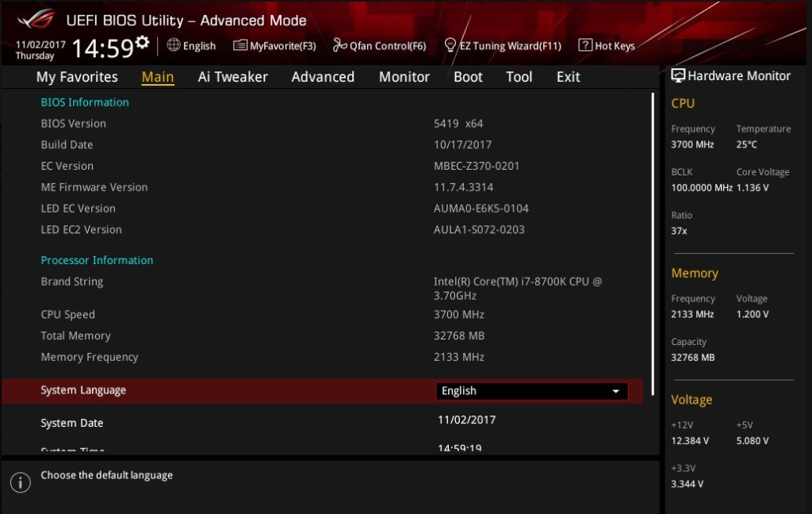Image resolution: width=812 pixels, height=514 pixels.
Task: Click the Memory heading in Hardware Monitor
Action: coord(695,273)
